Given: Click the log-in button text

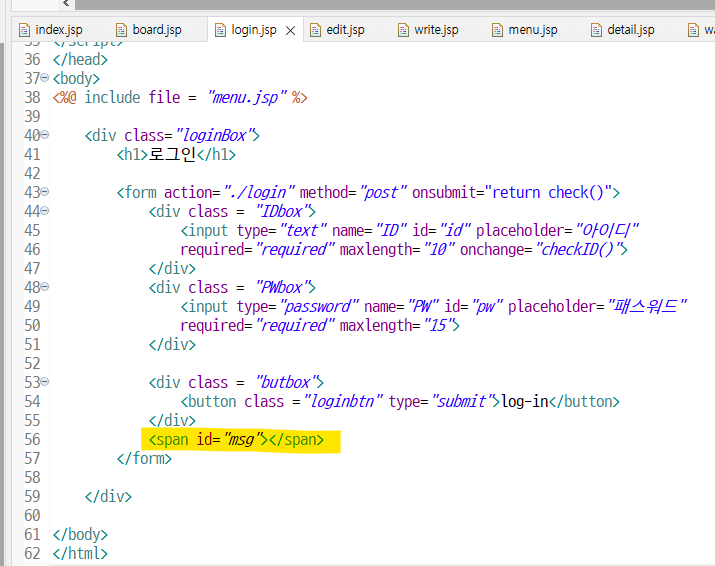Looking at the screenshot, I should click(524, 401).
